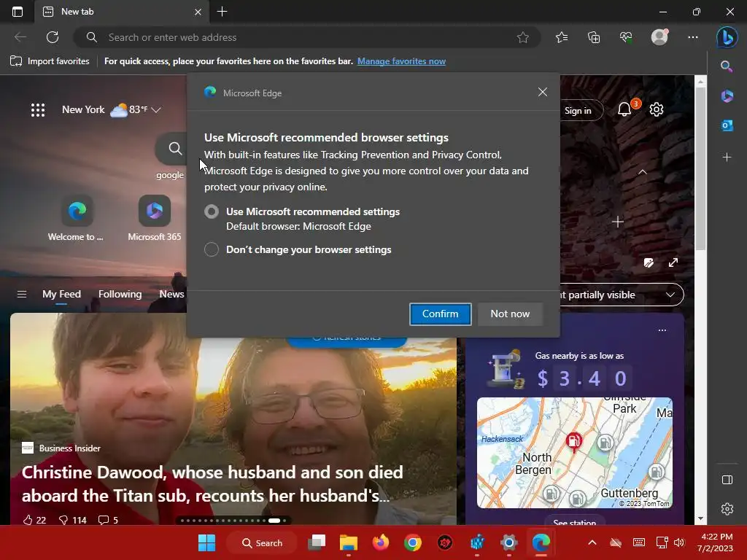The height and width of the screenshot is (560, 747).
Task: Open Browser essentials heart icon
Action: (x=625, y=37)
